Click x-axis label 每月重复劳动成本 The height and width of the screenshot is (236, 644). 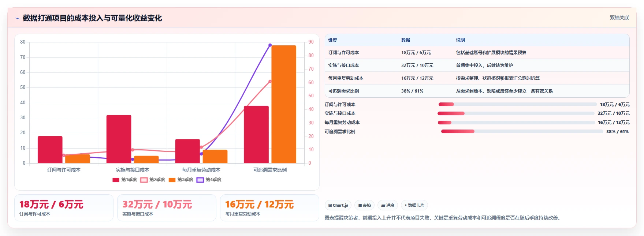[x=201, y=170]
